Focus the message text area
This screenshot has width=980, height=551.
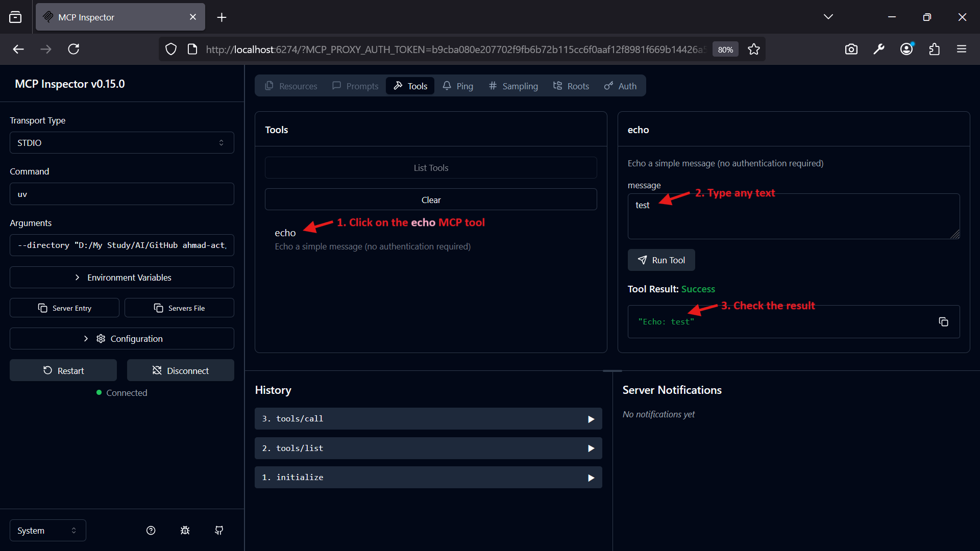coord(794,216)
